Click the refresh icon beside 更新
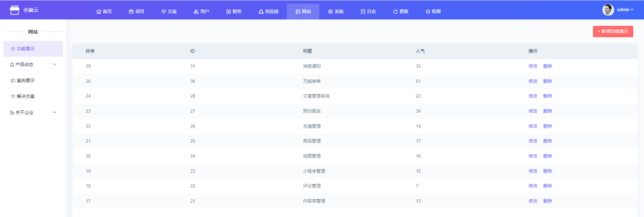Viewport: 644px width, 217px height. (x=395, y=12)
